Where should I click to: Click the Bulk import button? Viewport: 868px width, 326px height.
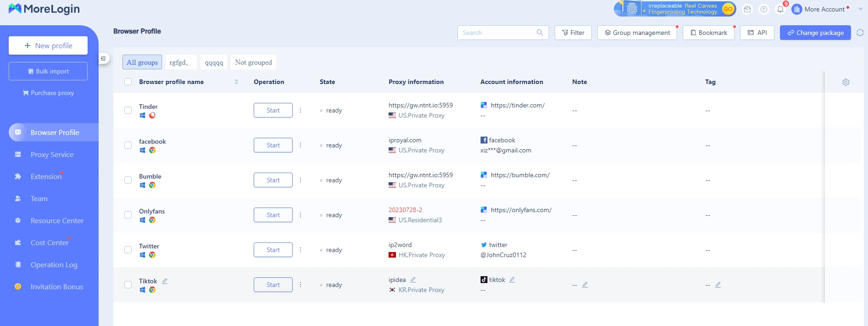point(48,71)
